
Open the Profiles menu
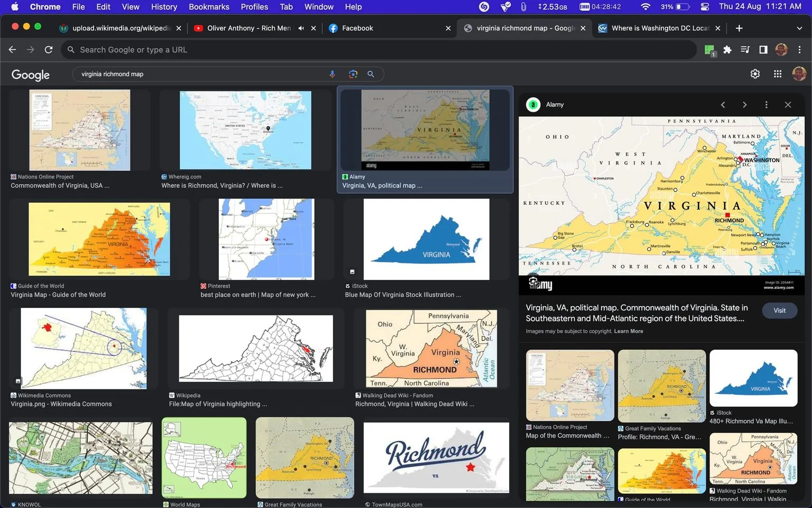pos(254,7)
